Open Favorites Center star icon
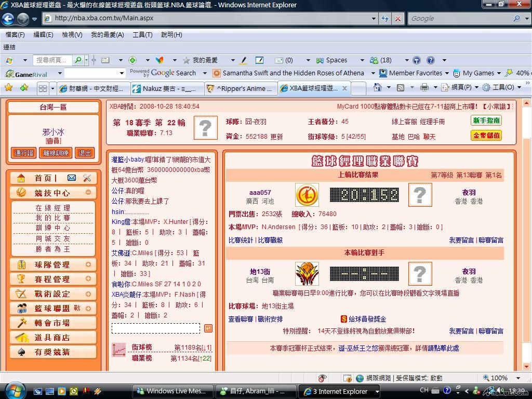Image resolution: width=532 pixels, height=399 pixels. point(8,88)
